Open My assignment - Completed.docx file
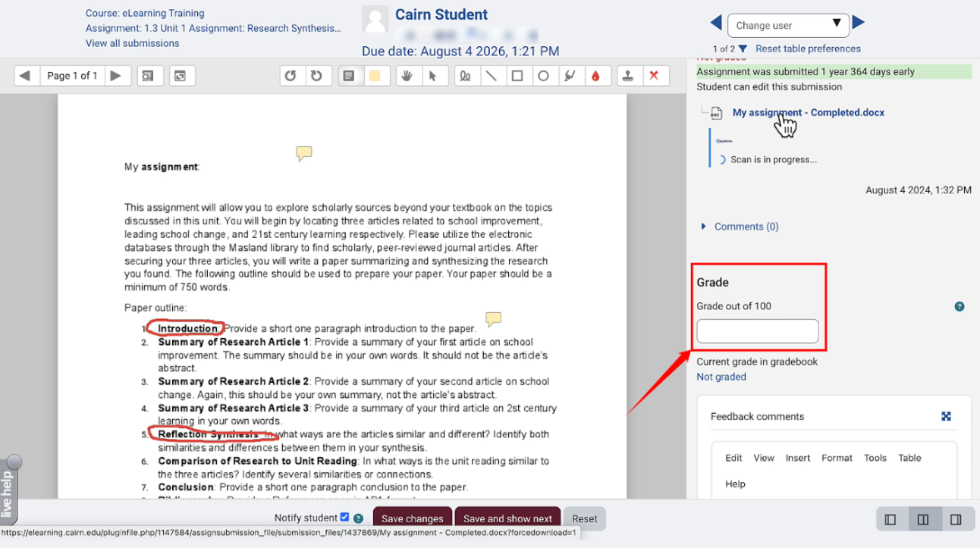This screenshot has width=980, height=548. 809,112
